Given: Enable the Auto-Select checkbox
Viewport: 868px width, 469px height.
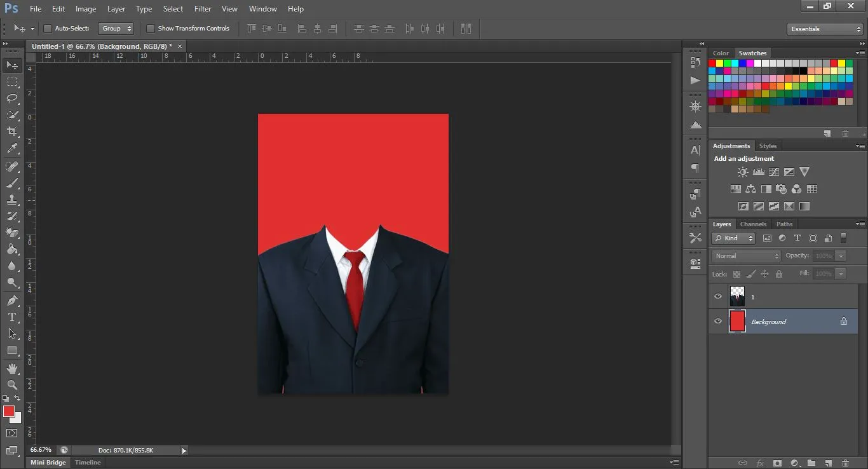Looking at the screenshot, I should pyautogui.click(x=48, y=28).
